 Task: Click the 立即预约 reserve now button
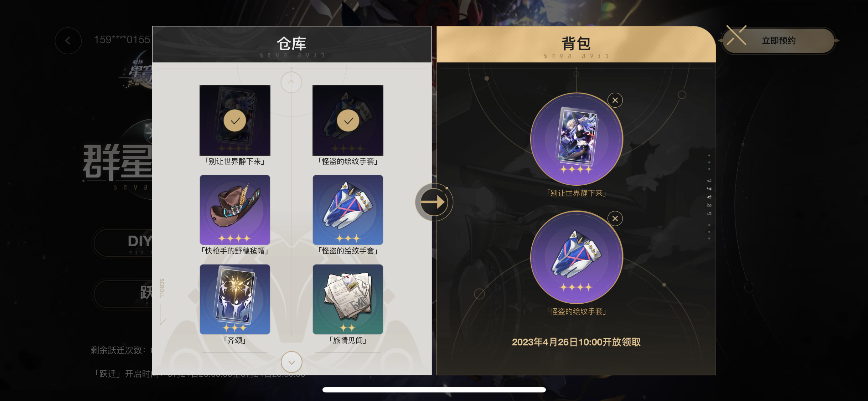779,41
